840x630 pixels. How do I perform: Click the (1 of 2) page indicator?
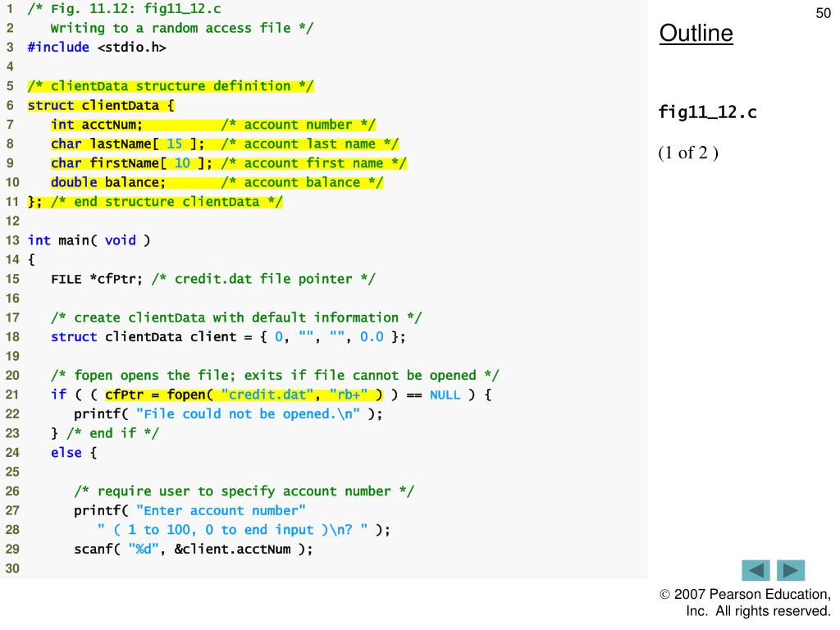(688, 153)
